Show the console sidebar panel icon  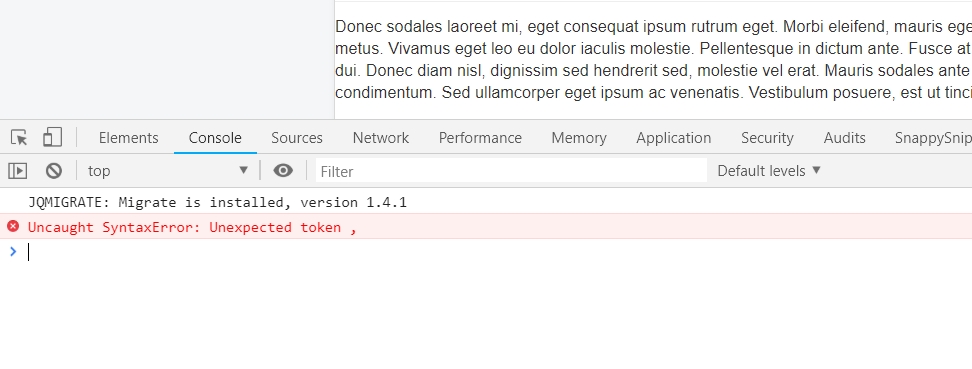pos(18,171)
